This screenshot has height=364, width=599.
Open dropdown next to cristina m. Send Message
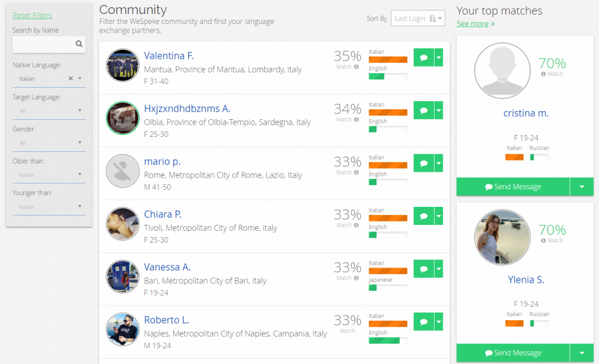click(581, 187)
